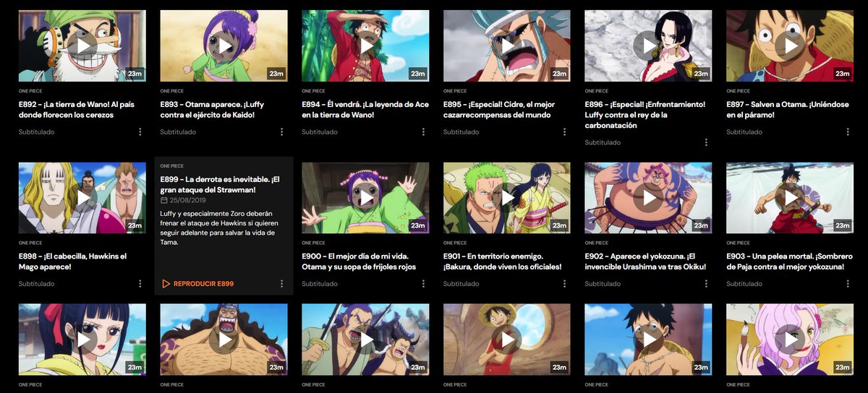Viewport: 868px width, 393px height.
Task: Play third-row thumbnail of Luffy viewed from side
Action: click(x=649, y=339)
